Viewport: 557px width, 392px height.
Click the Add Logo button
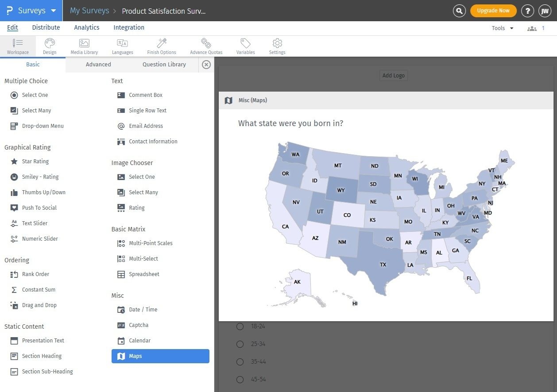(x=393, y=75)
